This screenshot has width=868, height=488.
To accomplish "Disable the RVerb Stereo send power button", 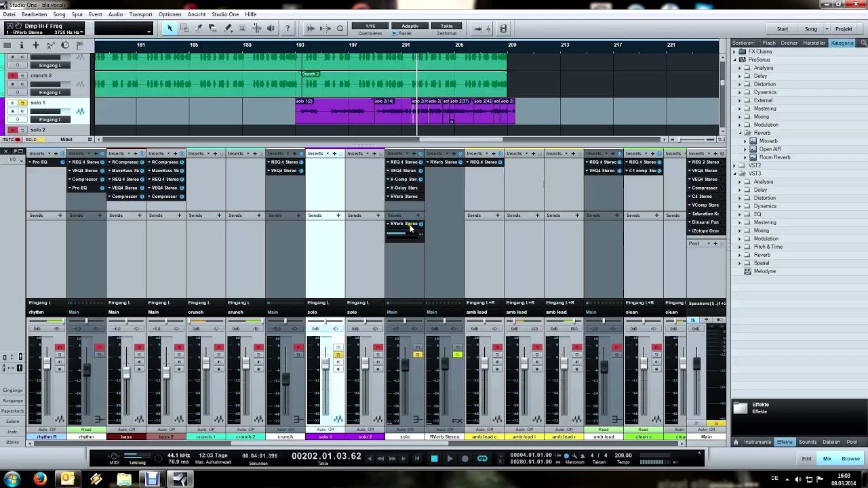I will [x=421, y=224].
